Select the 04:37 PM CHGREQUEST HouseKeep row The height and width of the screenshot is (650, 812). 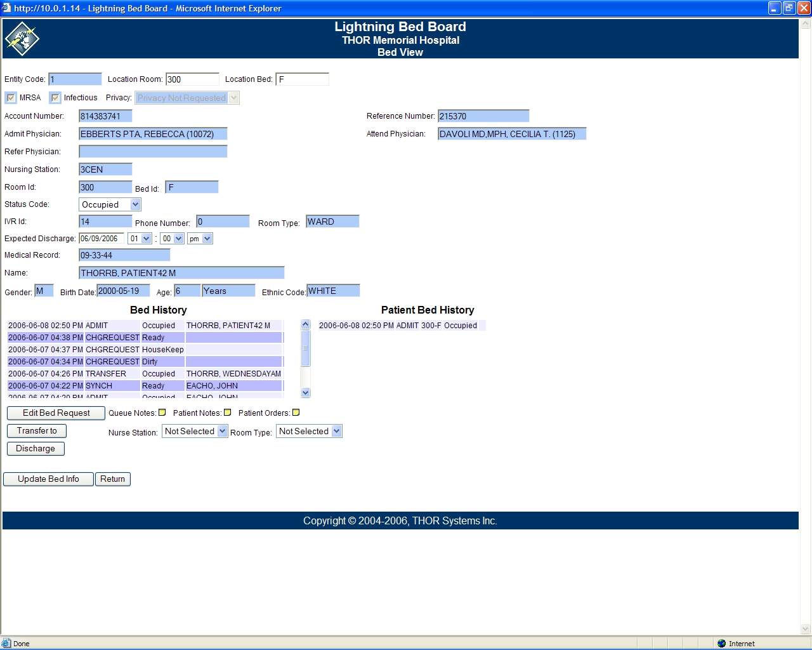pos(145,350)
